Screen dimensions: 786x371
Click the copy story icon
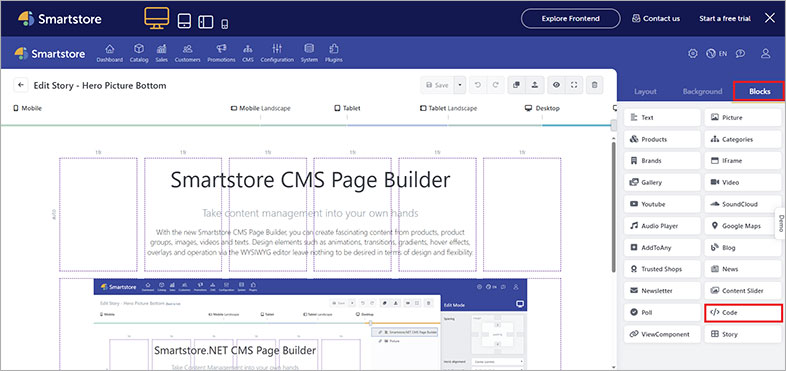pyautogui.click(x=516, y=85)
